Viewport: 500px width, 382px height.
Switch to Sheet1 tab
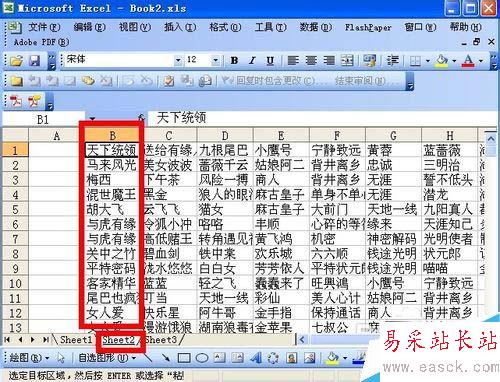pos(76,340)
